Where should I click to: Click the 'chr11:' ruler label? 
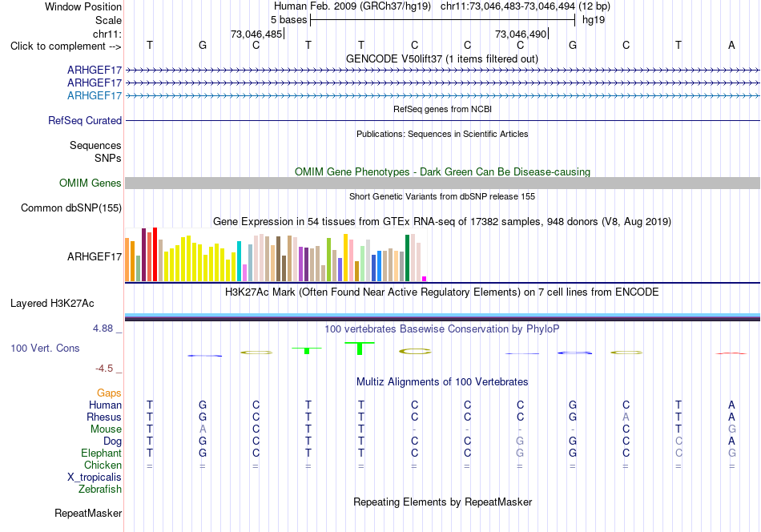tap(107, 34)
